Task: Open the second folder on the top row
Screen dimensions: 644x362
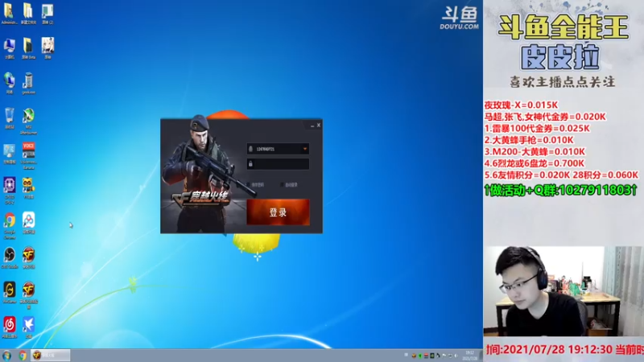Action: pos(28,13)
